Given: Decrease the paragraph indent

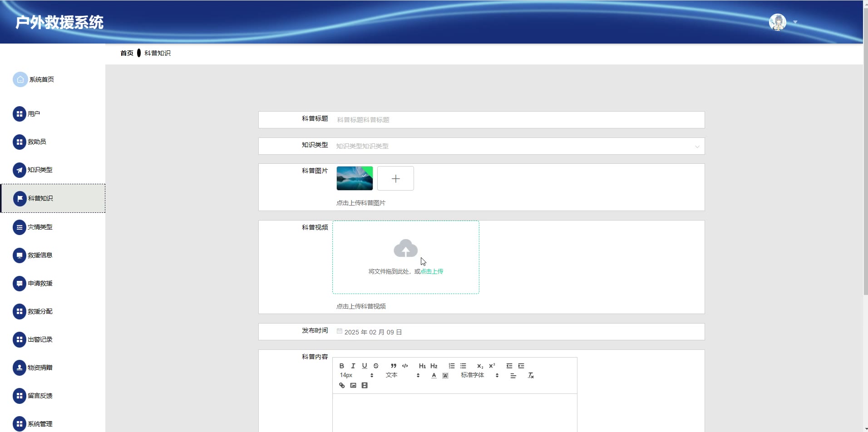Looking at the screenshot, I should (x=509, y=366).
